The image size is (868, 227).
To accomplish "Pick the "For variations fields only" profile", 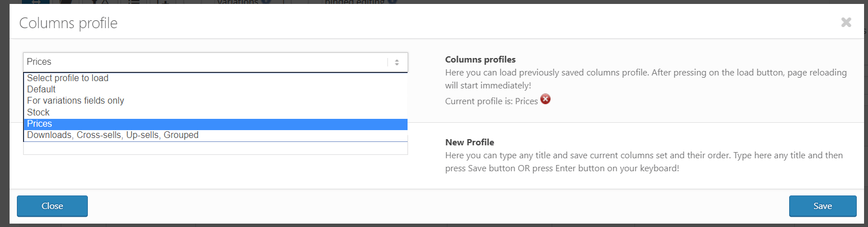I will 75,101.
